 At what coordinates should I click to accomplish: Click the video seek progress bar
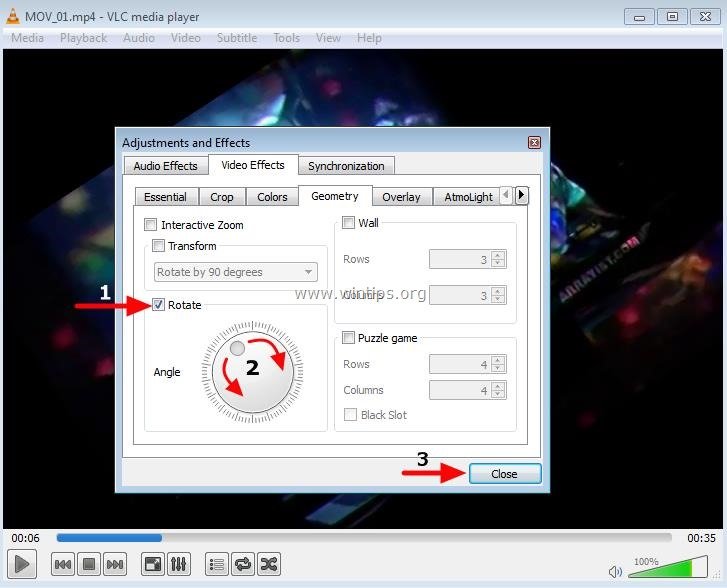point(364,537)
